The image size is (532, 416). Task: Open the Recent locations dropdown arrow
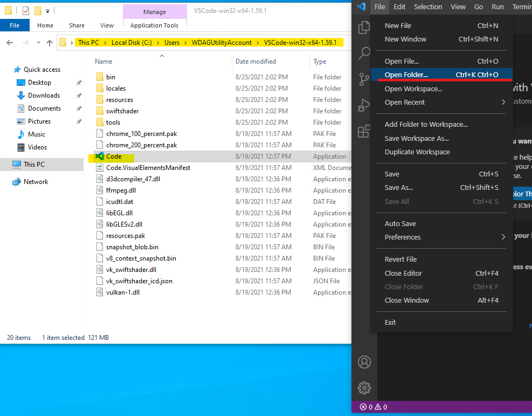tap(38, 43)
